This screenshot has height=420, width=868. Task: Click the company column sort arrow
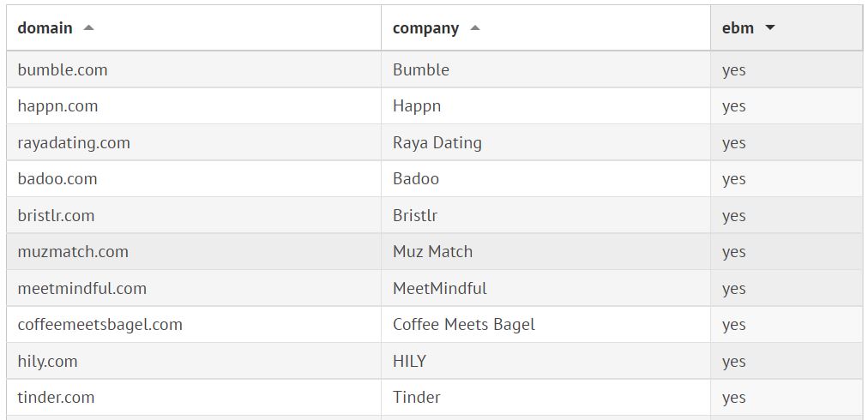tap(475, 27)
